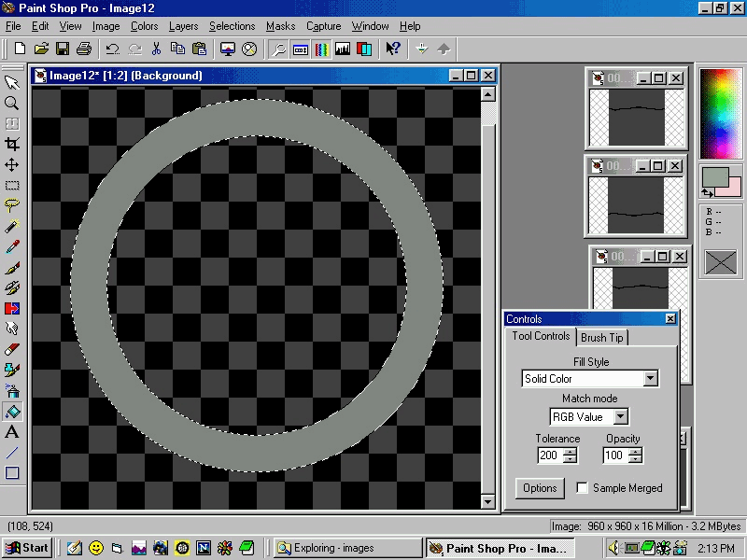The height and width of the screenshot is (560, 747).
Task: Select the Magic Wand tool
Action: (x=12, y=226)
